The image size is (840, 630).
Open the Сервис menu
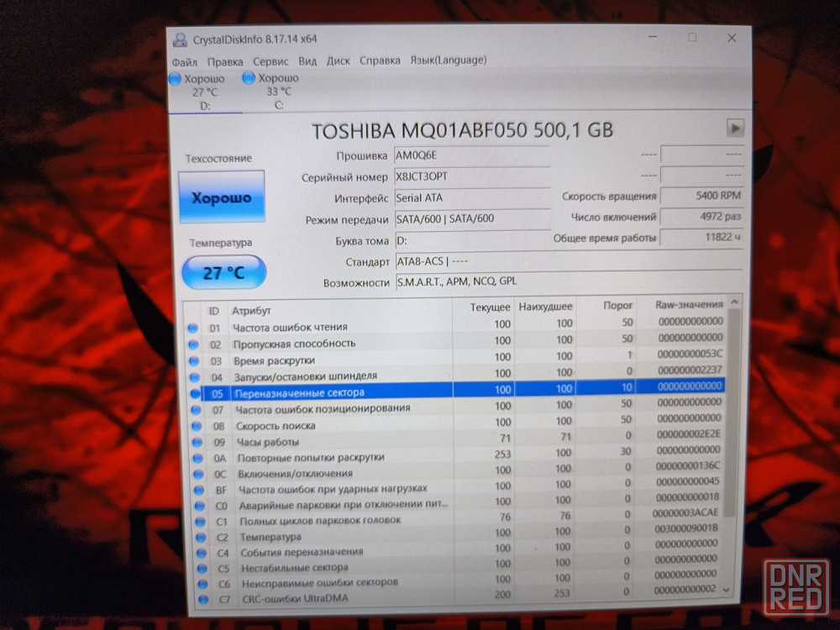point(270,61)
